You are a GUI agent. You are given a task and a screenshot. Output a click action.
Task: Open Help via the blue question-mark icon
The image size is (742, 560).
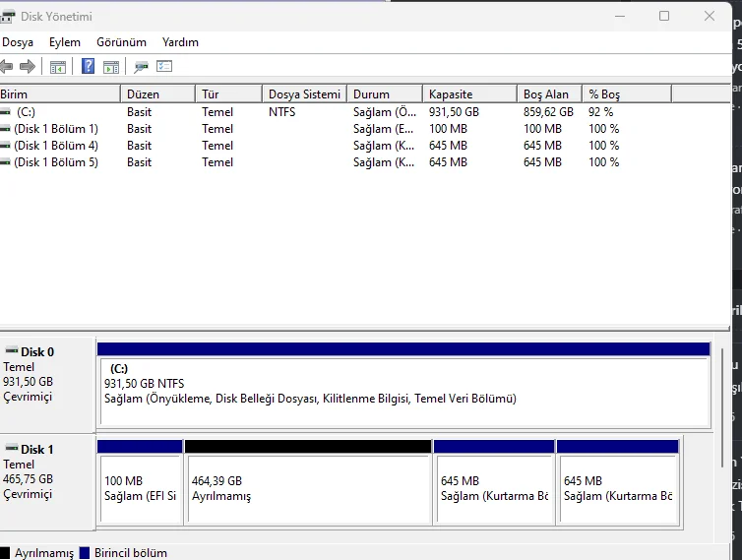tap(89, 67)
